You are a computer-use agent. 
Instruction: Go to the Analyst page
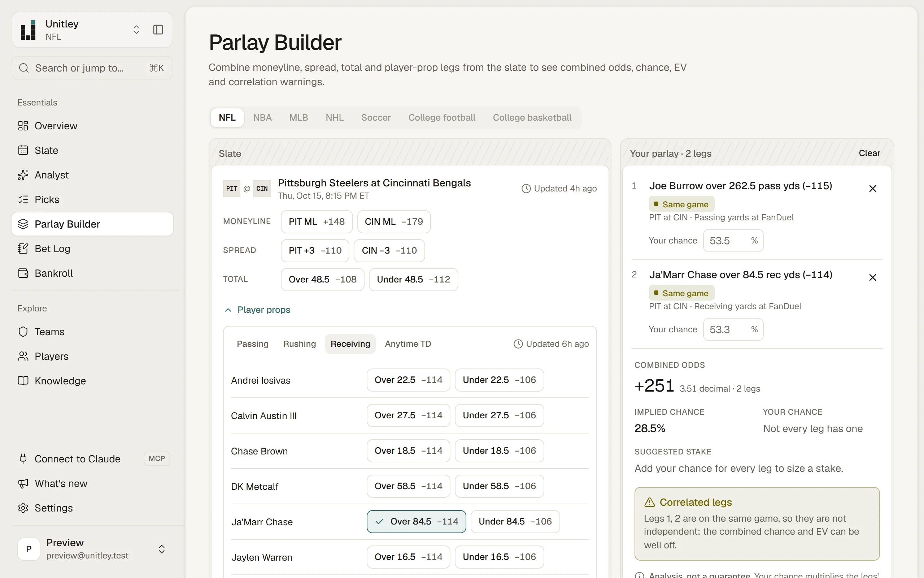tap(92, 175)
